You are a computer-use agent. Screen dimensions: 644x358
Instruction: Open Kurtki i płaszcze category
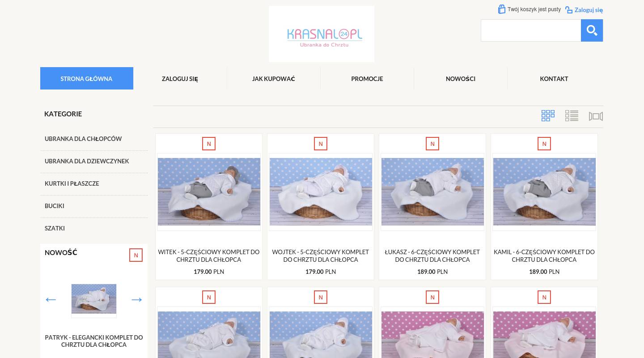click(72, 183)
